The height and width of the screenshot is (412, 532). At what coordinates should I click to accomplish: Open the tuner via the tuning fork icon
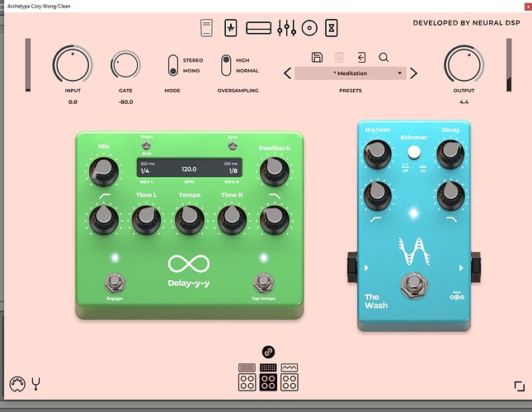36,383
